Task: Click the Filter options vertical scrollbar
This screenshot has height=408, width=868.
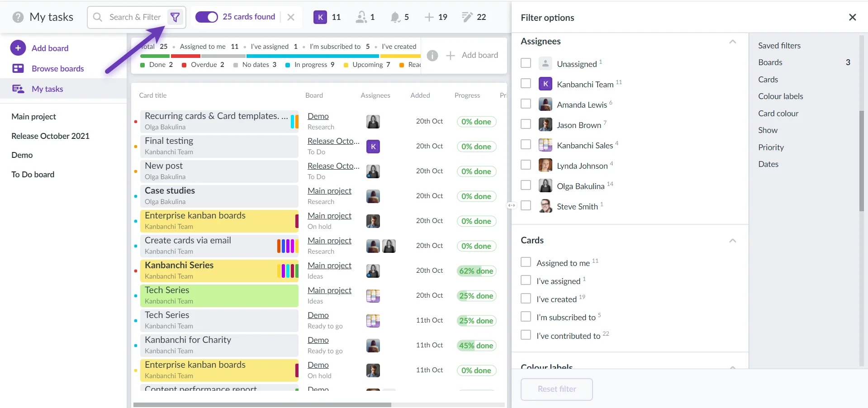Action: 862,161
